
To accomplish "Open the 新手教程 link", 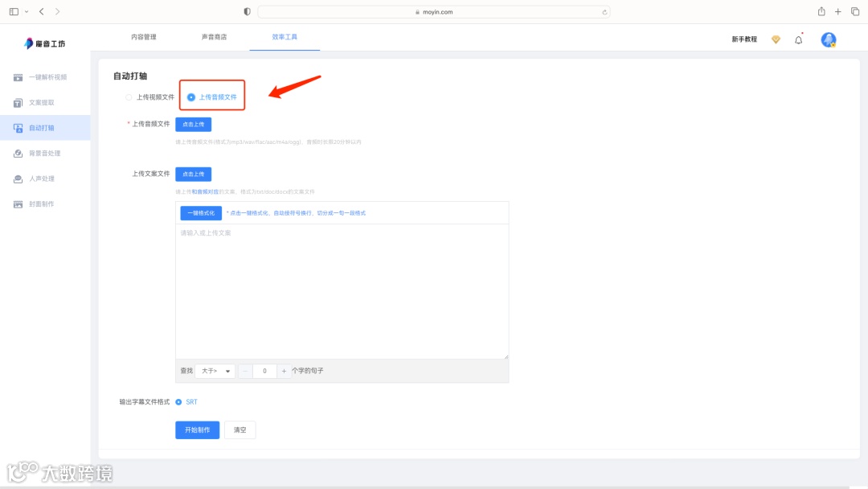I will (744, 39).
